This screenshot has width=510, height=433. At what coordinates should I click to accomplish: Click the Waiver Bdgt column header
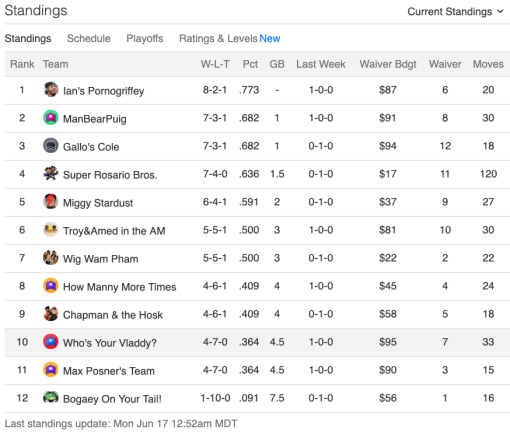pos(388,64)
